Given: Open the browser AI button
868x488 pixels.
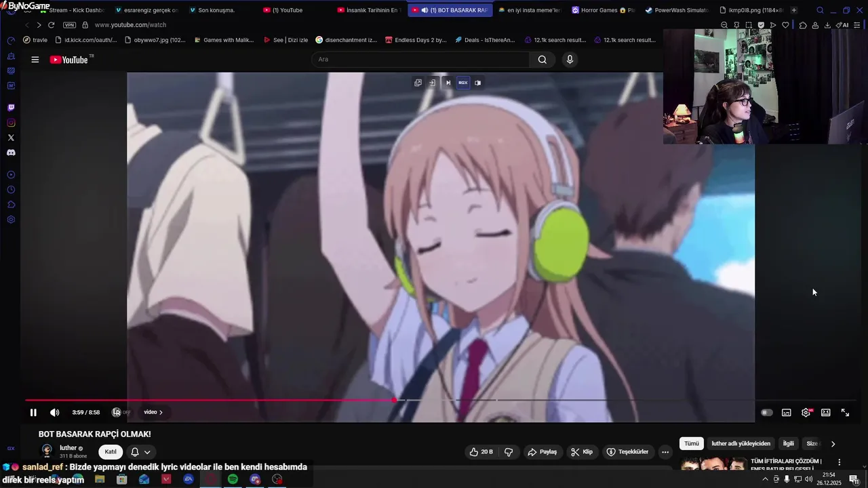Looking at the screenshot, I should click(843, 25).
